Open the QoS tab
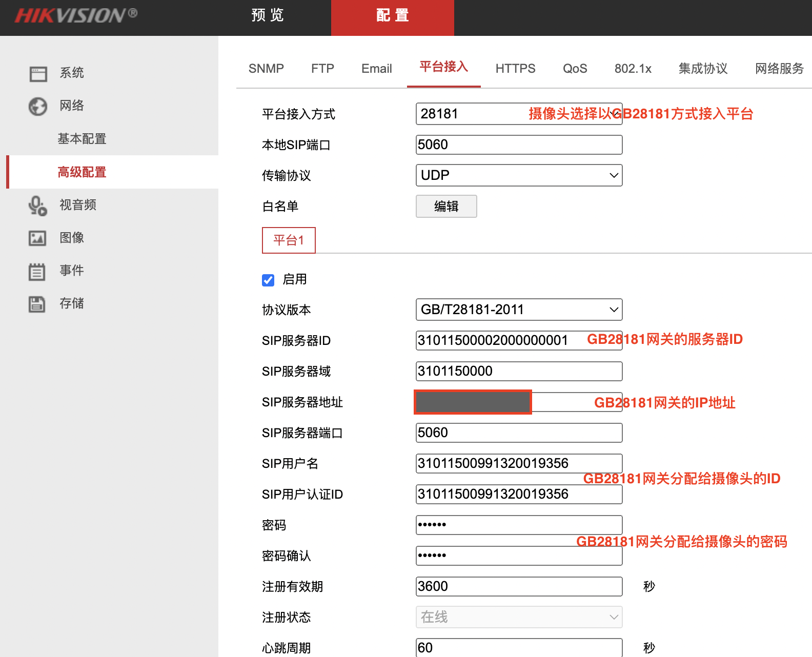This screenshot has height=657, width=812. coord(575,69)
